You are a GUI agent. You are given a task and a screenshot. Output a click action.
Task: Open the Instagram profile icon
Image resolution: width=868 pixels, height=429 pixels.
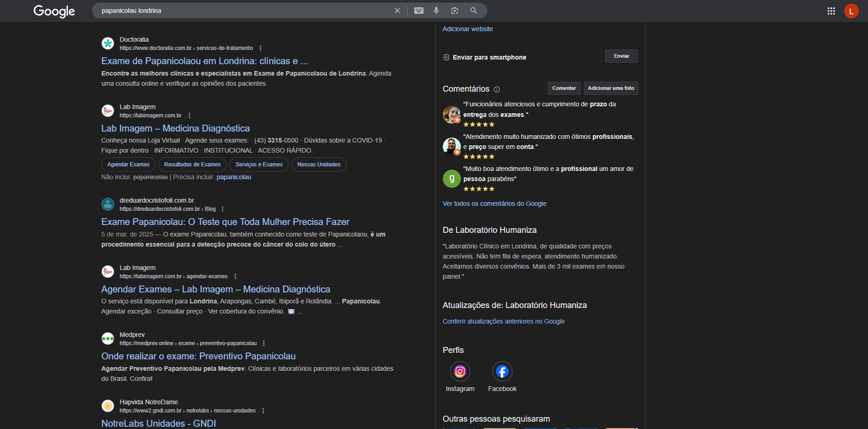click(460, 371)
